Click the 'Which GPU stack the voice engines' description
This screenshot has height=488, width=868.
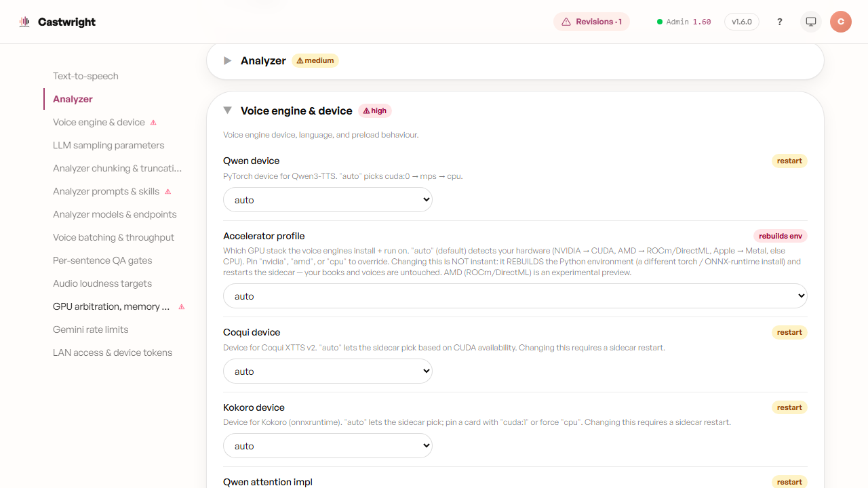pos(512,262)
